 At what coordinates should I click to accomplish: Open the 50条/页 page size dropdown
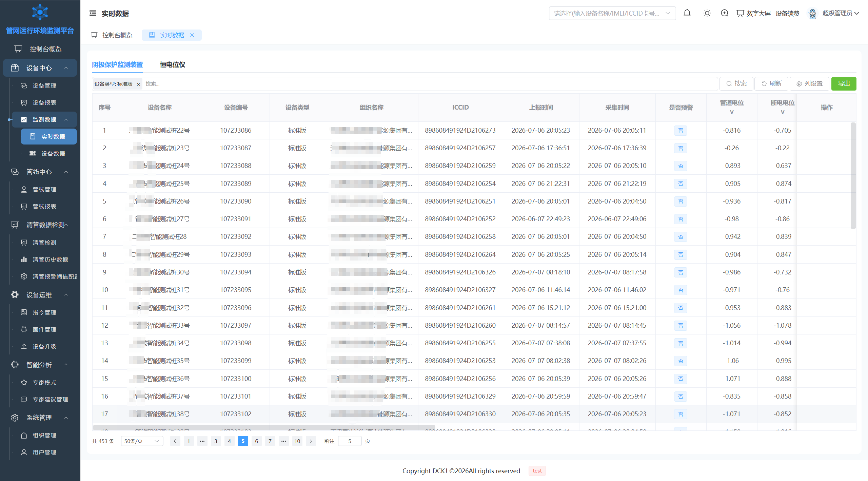point(142,441)
